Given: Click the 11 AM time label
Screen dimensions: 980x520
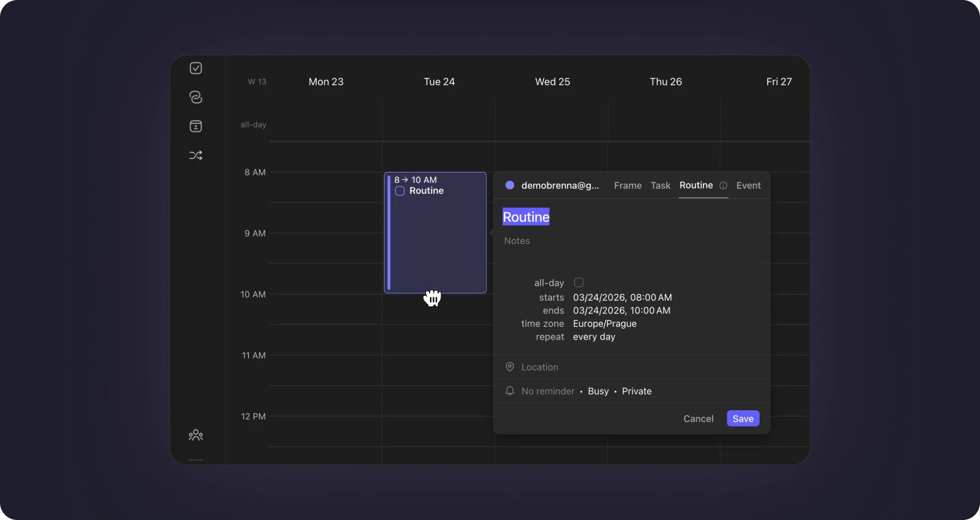Looking at the screenshot, I should (x=254, y=355).
